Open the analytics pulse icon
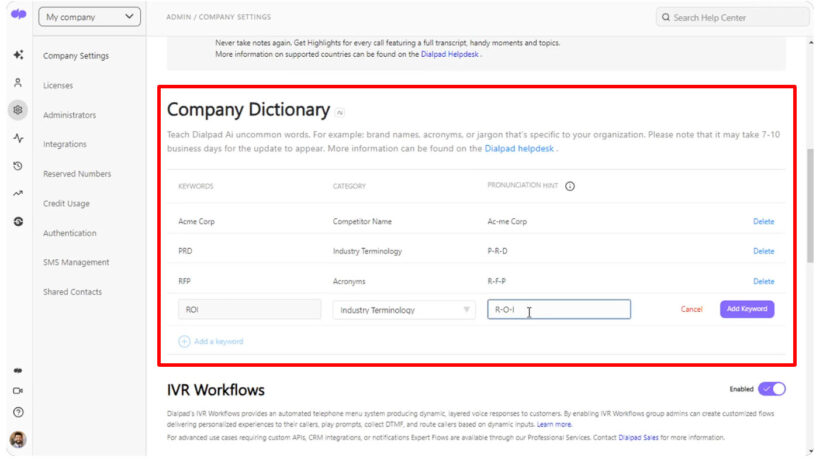Image resolution: width=830 pixels, height=461 pixels. 17,139
